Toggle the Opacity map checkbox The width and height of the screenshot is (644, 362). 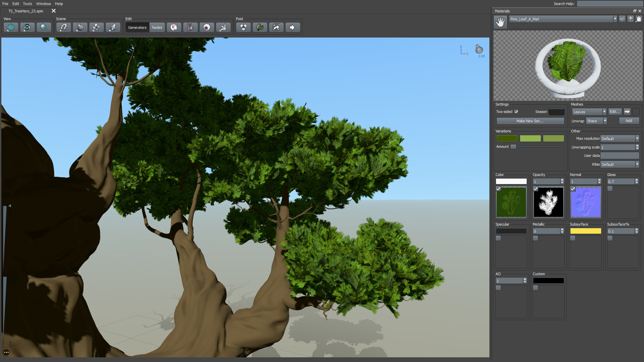coord(535,189)
